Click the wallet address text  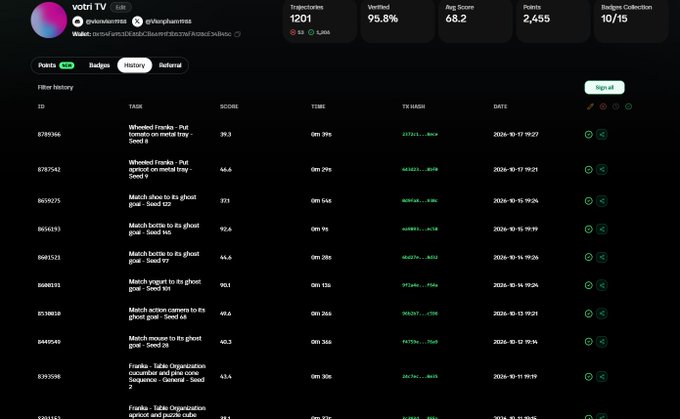(162, 34)
